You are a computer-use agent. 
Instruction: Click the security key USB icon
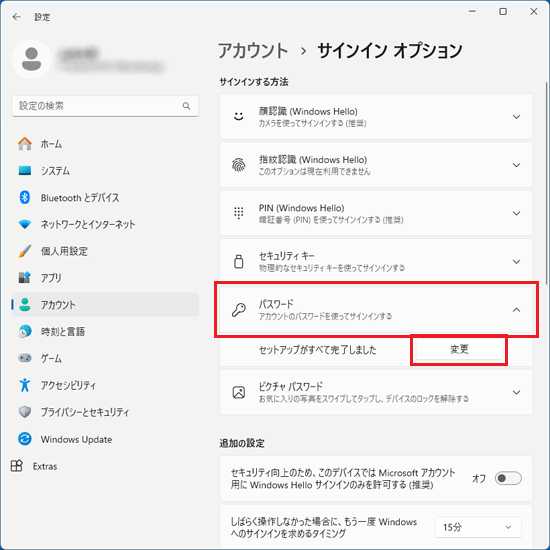pos(239,261)
